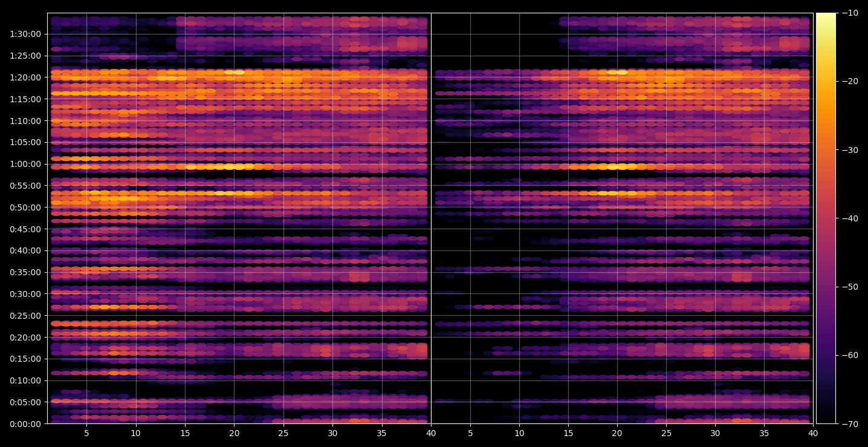Select the 1:15:00 time label
The image size is (868, 447).
coord(25,99)
